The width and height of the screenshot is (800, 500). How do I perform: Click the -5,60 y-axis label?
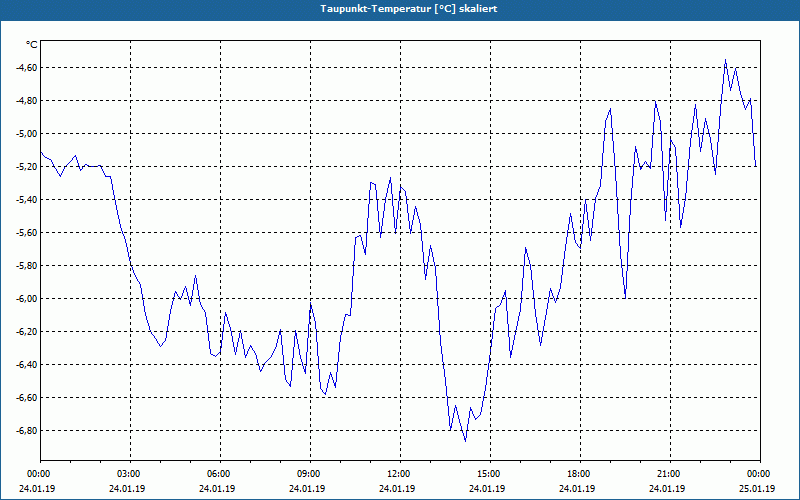pos(27,233)
